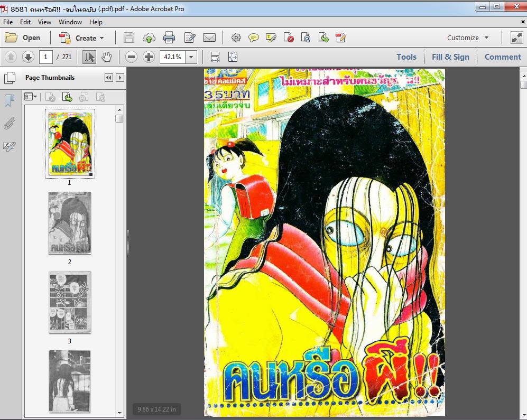Click the Print icon
The height and width of the screenshot is (420, 527).
click(169, 38)
